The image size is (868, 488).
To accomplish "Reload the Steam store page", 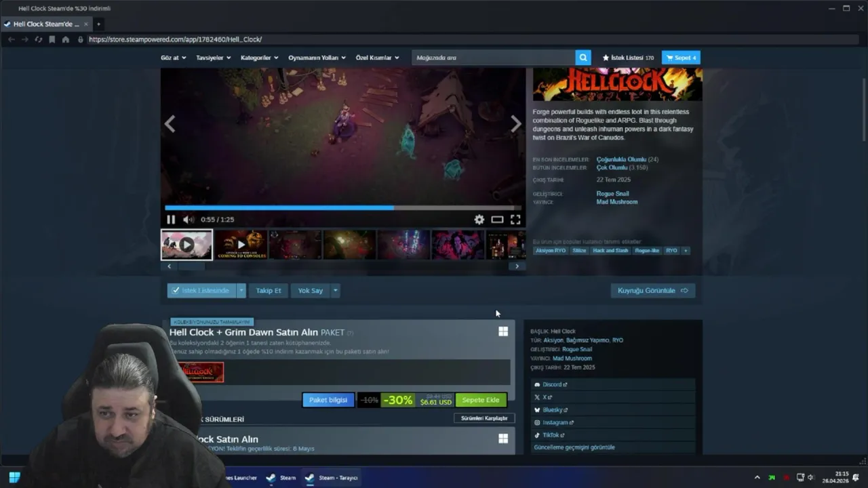I will point(38,39).
